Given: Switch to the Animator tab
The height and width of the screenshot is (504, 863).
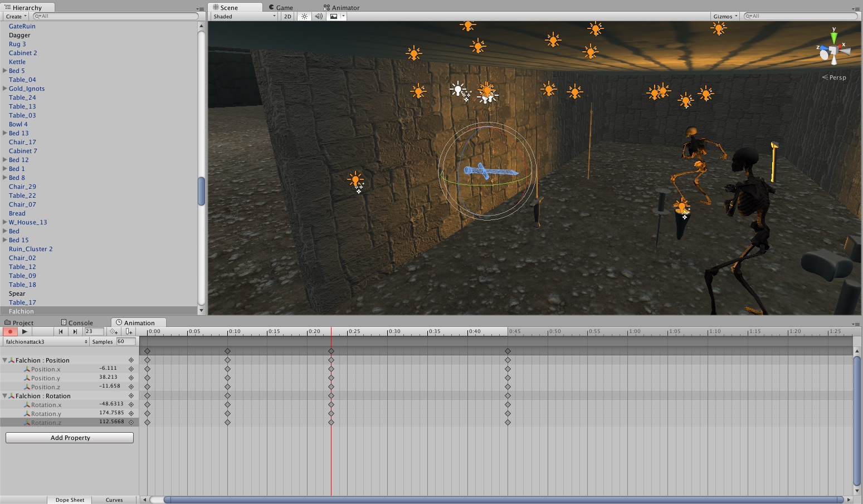Looking at the screenshot, I should pyautogui.click(x=341, y=8).
